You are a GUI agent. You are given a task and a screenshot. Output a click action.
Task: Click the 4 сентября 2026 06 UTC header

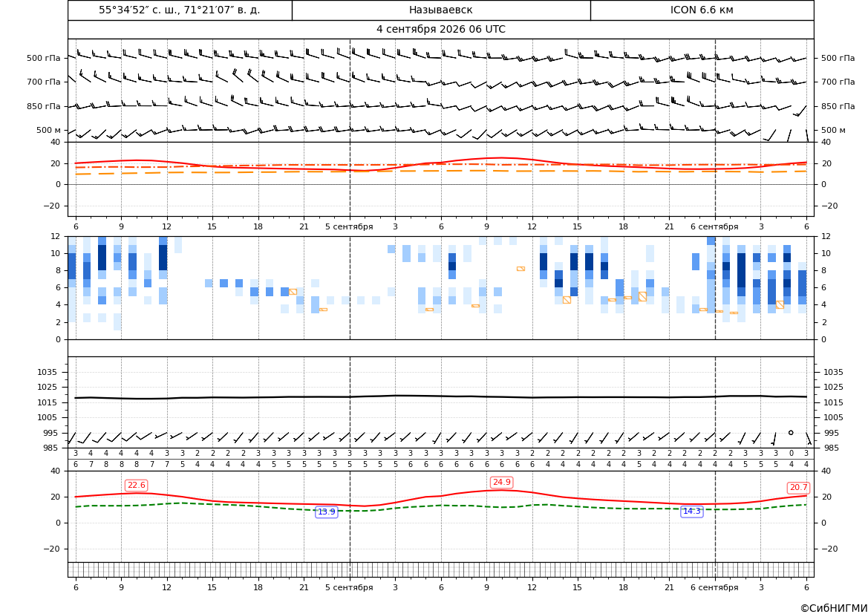pos(440,30)
